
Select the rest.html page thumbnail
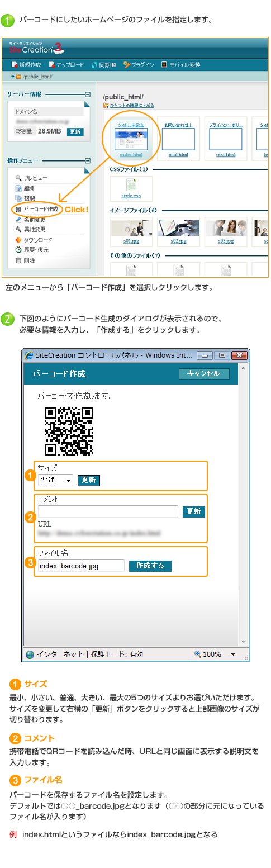coord(226,139)
